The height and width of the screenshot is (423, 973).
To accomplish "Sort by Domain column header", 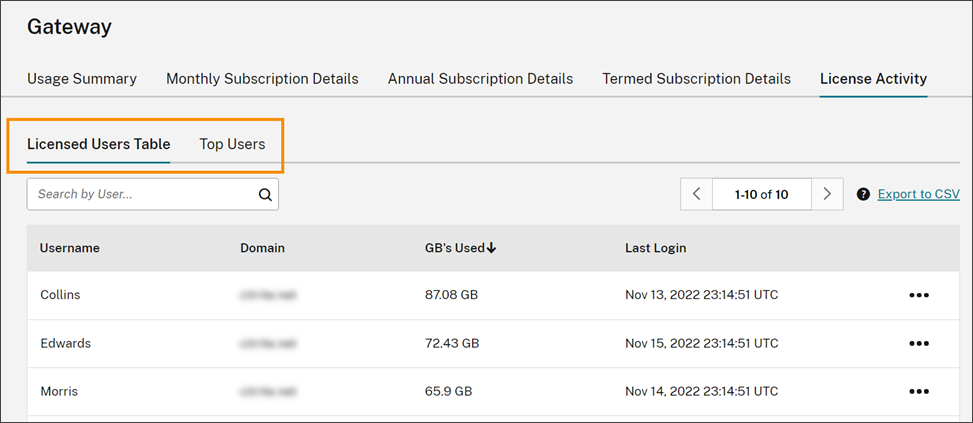I will point(262,248).
